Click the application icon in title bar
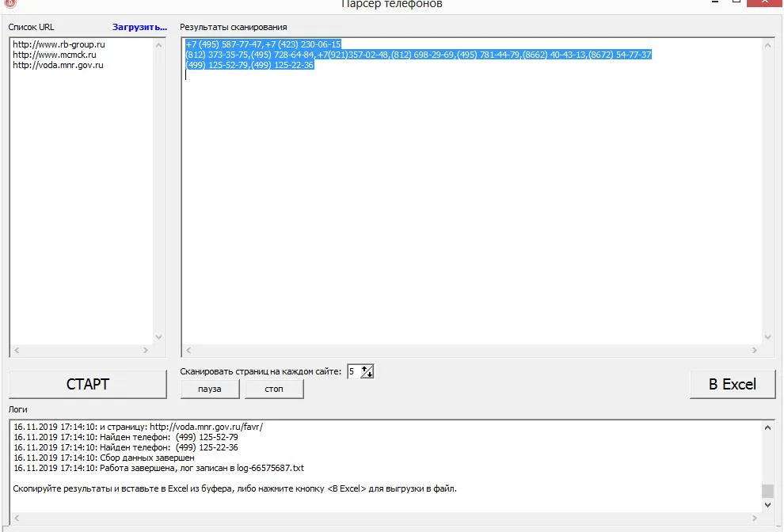 tap(10, 3)
